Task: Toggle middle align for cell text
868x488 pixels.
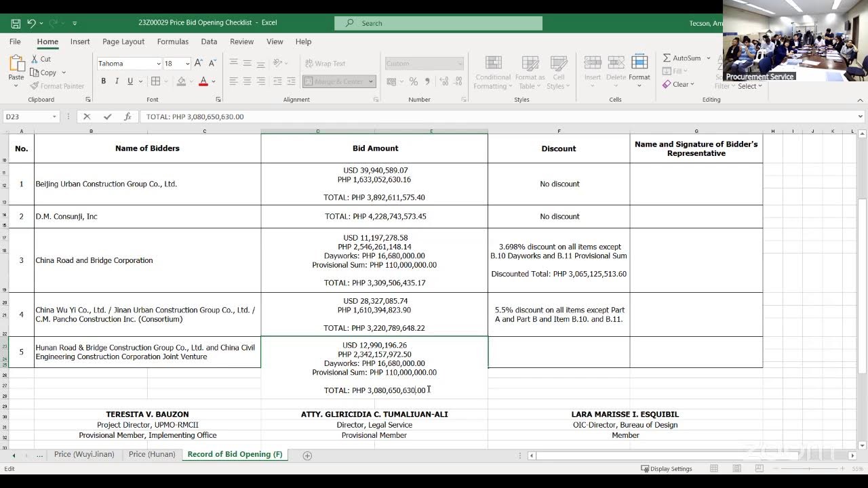Action: [247, 63]
